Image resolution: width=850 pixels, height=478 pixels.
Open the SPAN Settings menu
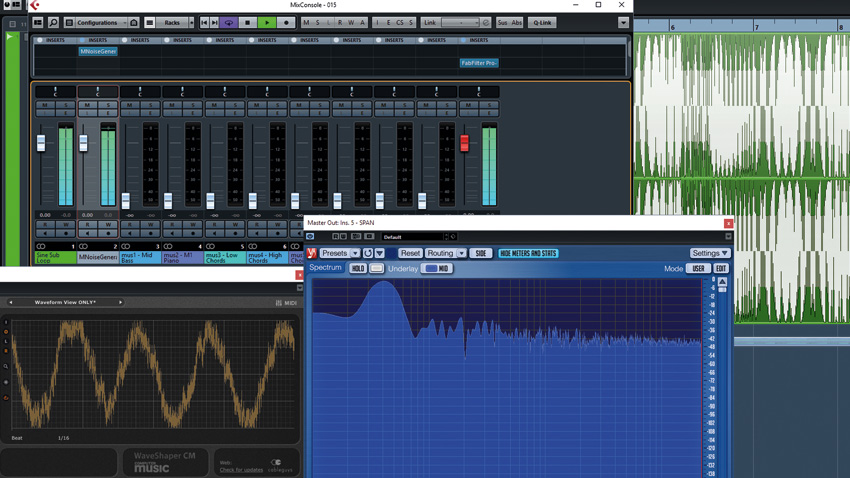tap(710, 253)
